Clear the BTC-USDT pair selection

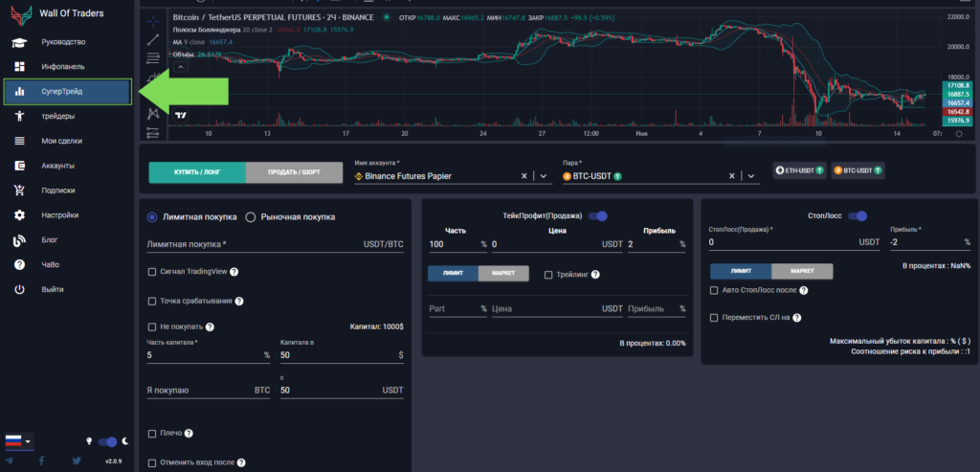[732, 176]
